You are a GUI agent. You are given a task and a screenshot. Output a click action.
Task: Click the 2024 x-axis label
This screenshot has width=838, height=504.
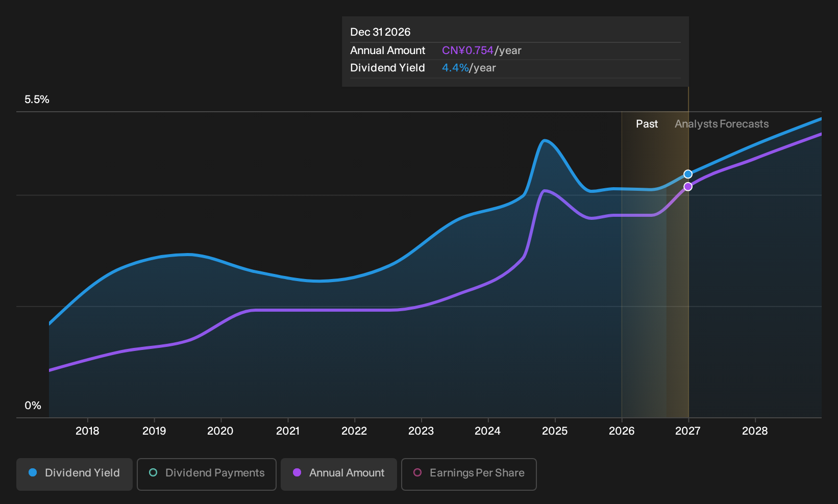[488, 431]
